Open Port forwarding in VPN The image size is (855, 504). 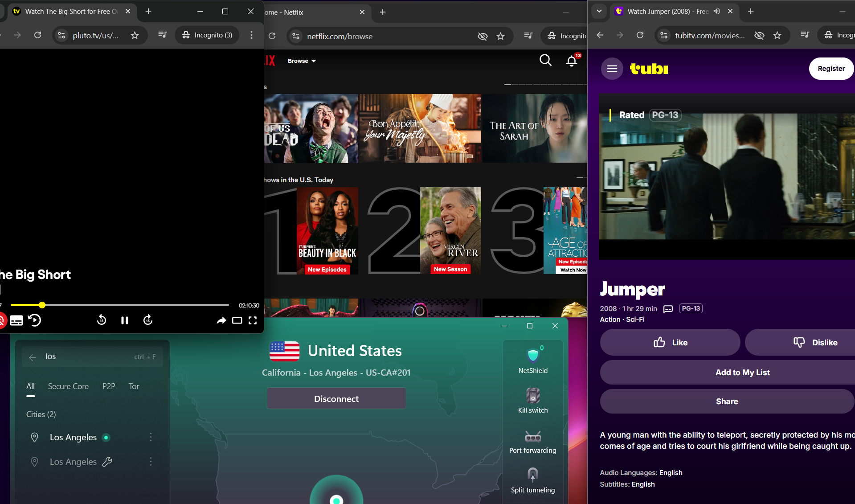[533, 442]
